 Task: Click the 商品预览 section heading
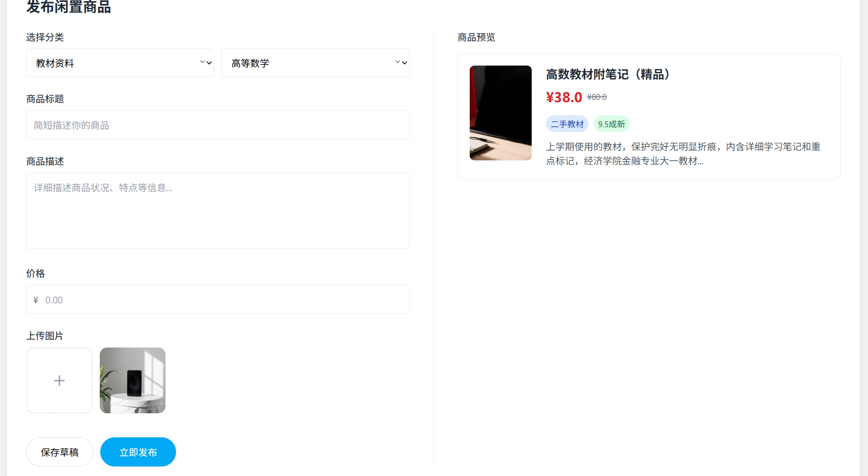coord(476,37)
